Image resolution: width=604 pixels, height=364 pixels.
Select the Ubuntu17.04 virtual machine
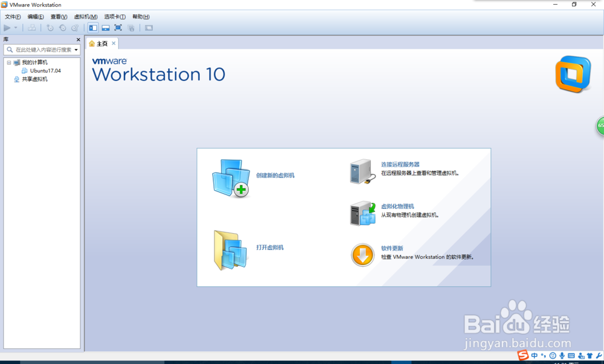(45, 71)
